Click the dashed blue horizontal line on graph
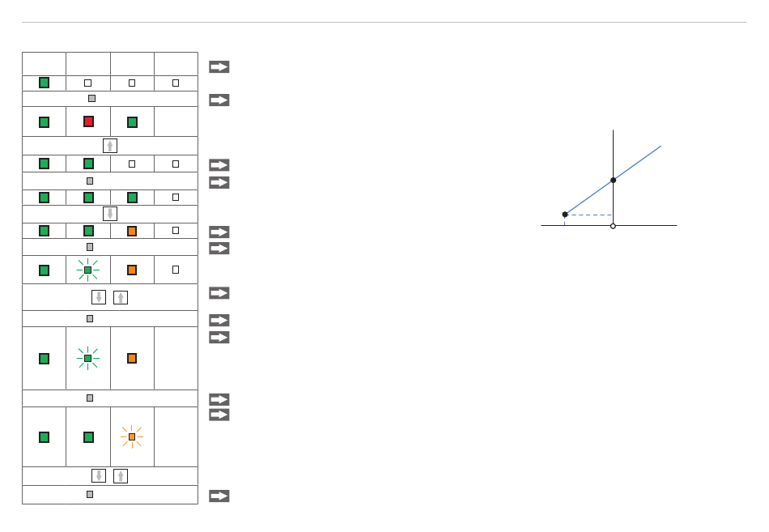 tap(589, 215)
